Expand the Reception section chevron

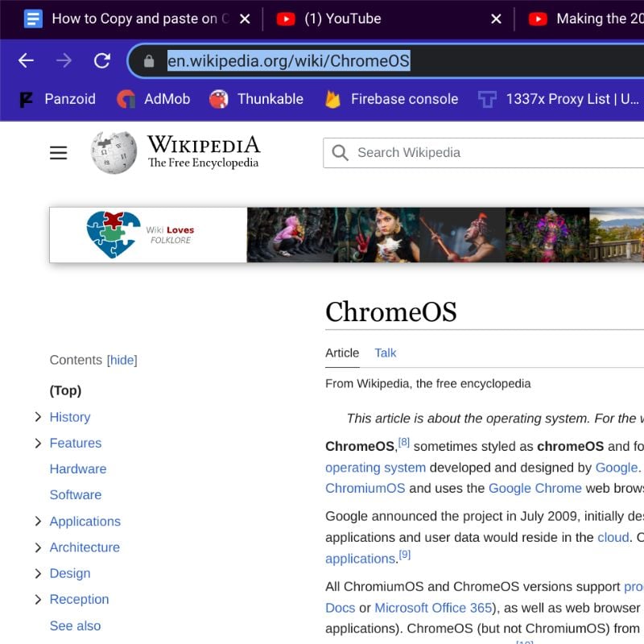coord(38,599)
